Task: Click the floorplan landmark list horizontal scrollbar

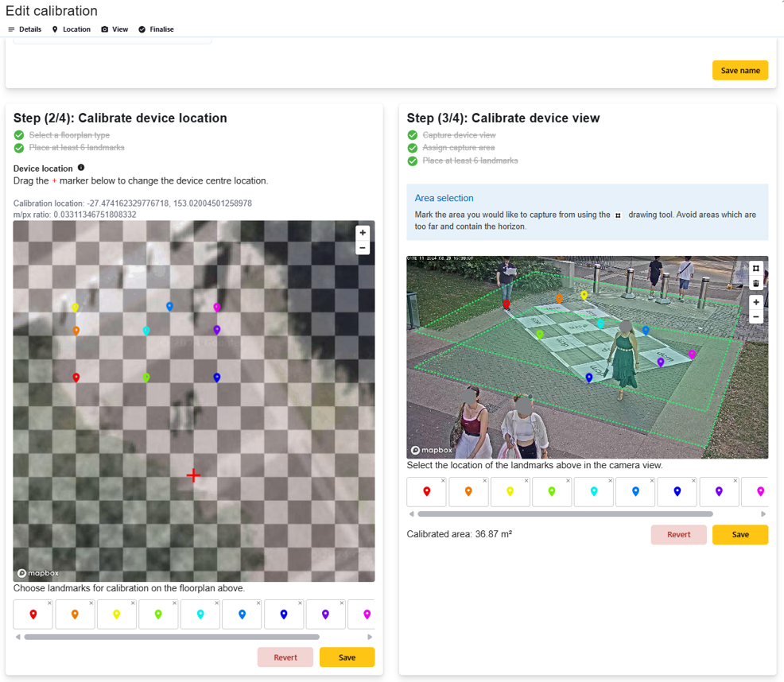Action: (x=172, y=637)
